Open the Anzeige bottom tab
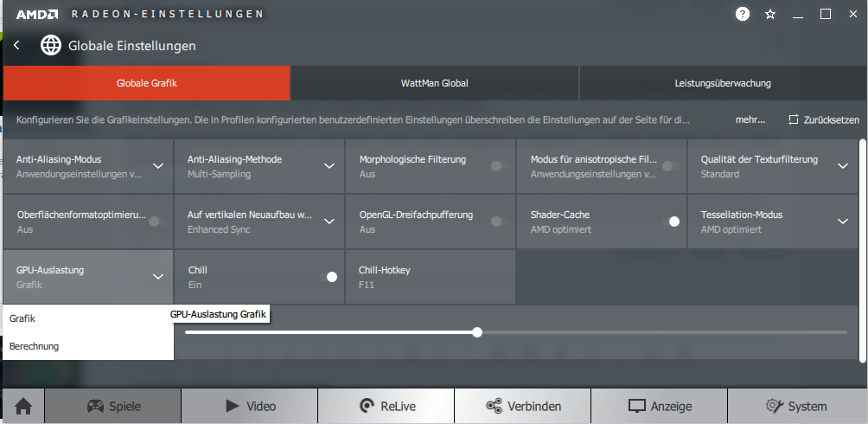 click(660, 407)
